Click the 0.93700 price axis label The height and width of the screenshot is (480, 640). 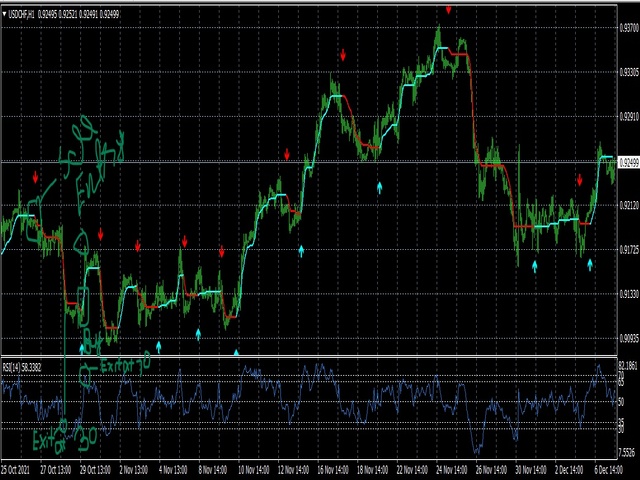click(629, 28)
